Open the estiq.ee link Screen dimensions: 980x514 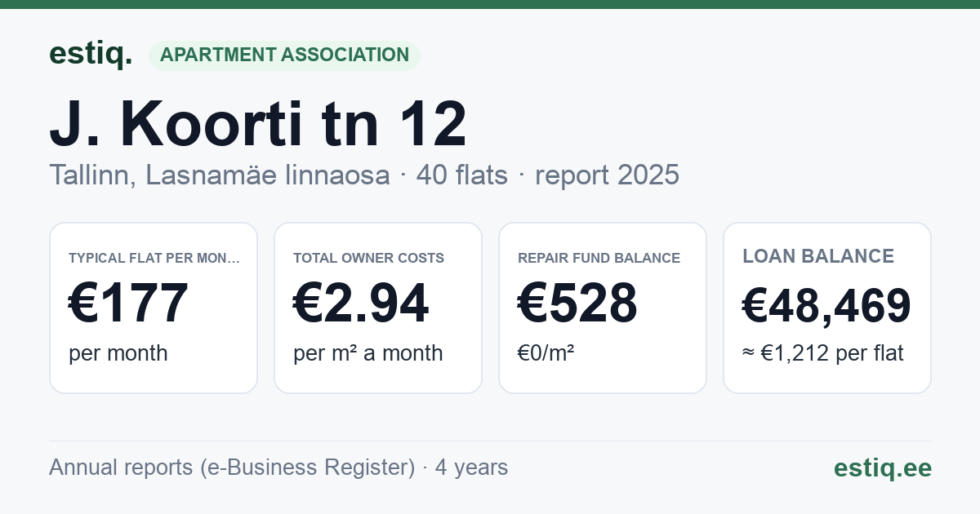point(883,467)
